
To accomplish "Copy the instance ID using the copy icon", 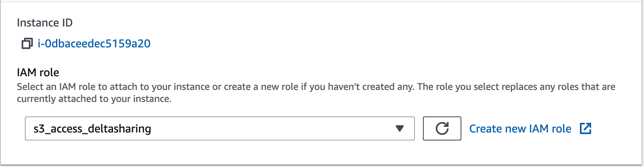I will coord(27,43).
